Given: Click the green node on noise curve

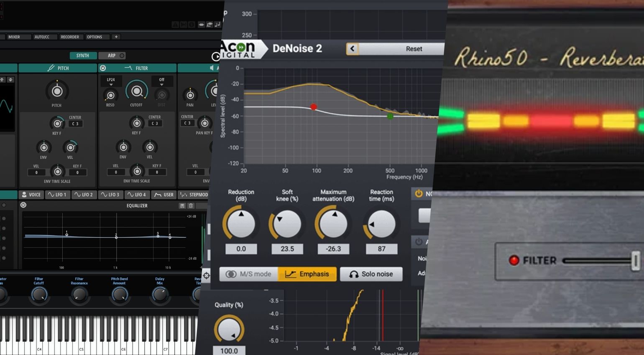Looking at the screenshot, I should [390, 116].
